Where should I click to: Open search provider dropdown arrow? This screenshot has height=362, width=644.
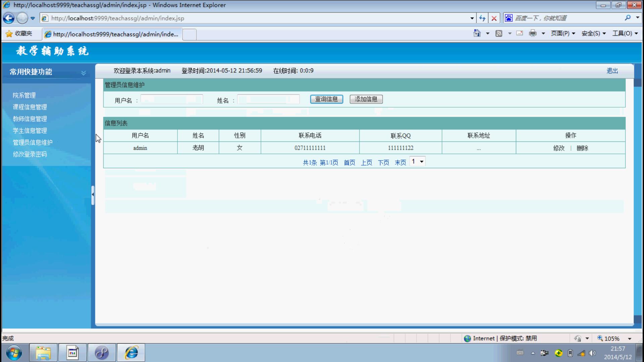(x=637, y=18)
